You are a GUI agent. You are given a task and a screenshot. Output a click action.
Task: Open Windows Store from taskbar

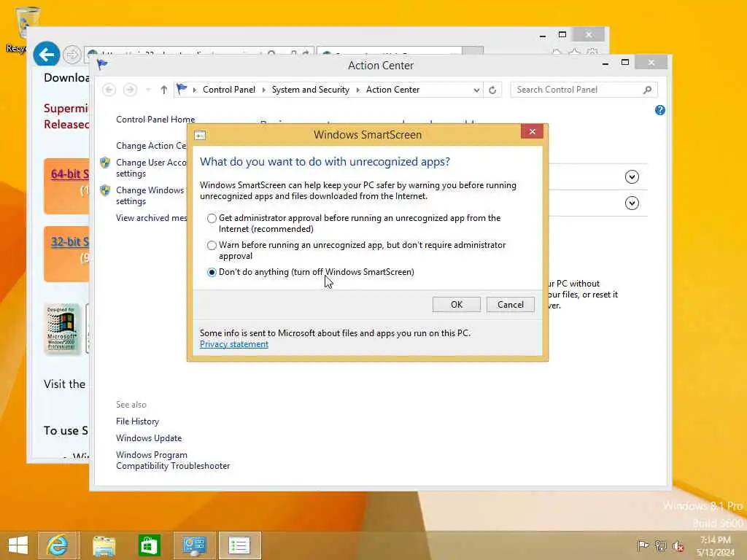(149, 545)
